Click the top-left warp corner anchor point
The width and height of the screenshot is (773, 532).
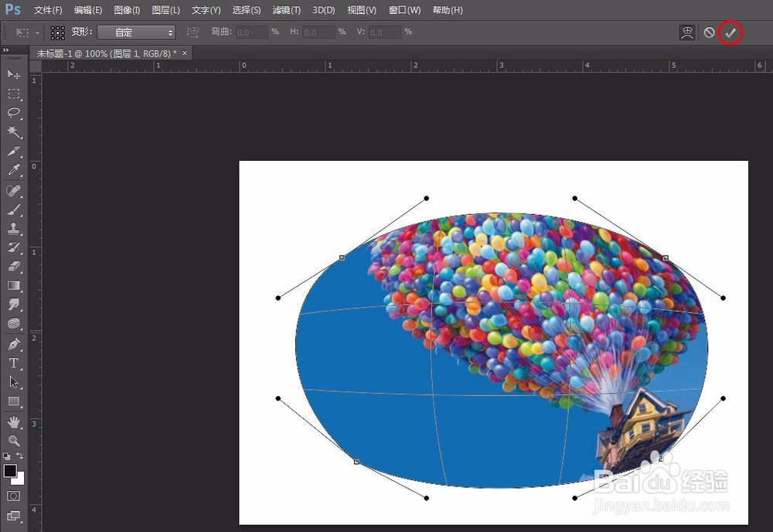pyautogui.click(x=342, y=257)
